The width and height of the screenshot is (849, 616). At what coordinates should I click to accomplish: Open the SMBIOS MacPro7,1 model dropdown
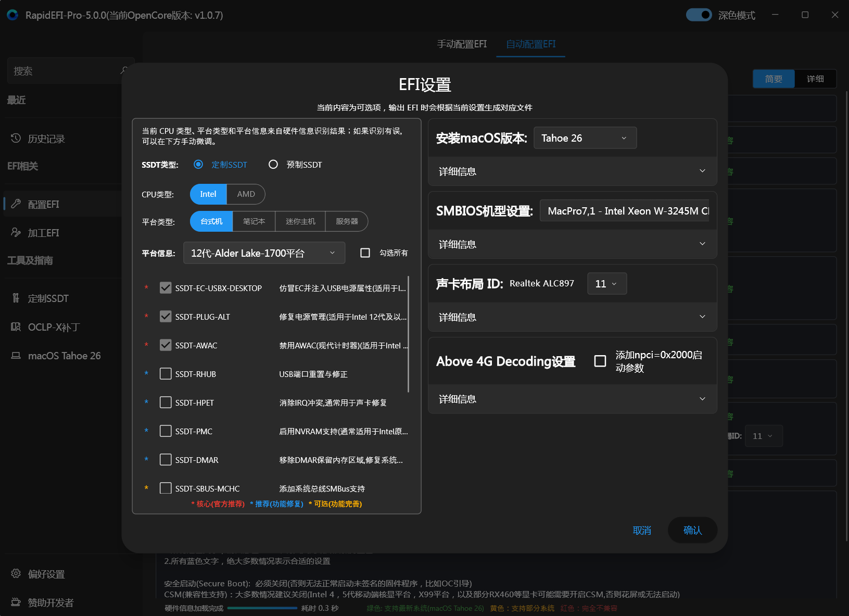[x=625, y=211]
